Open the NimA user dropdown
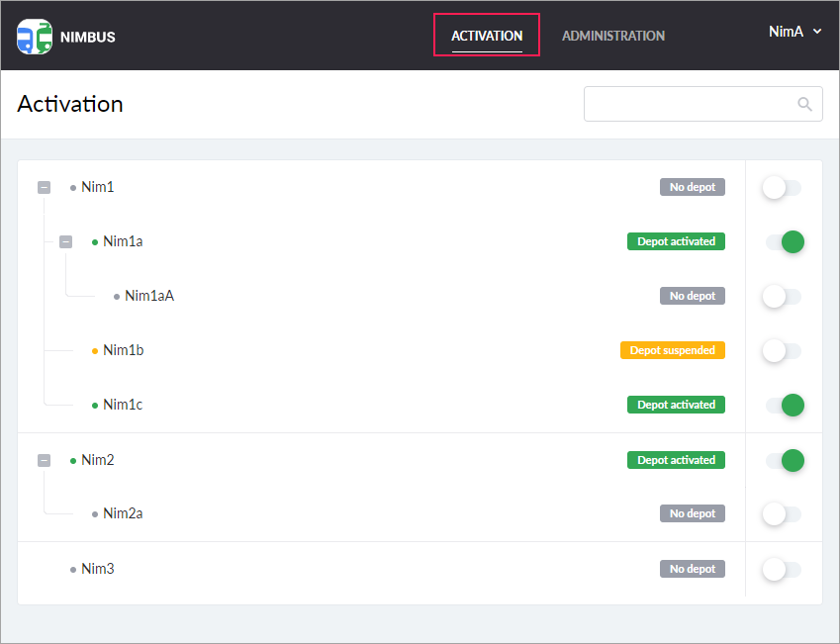This screenshot has height=644, width=840. (795, 32)
